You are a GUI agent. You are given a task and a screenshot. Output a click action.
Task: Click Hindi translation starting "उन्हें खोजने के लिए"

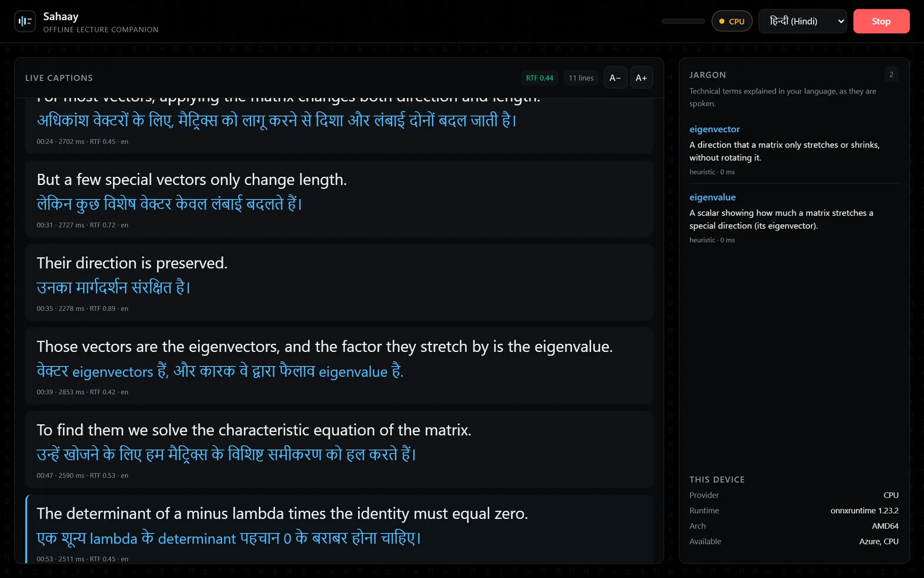[226, 454]
